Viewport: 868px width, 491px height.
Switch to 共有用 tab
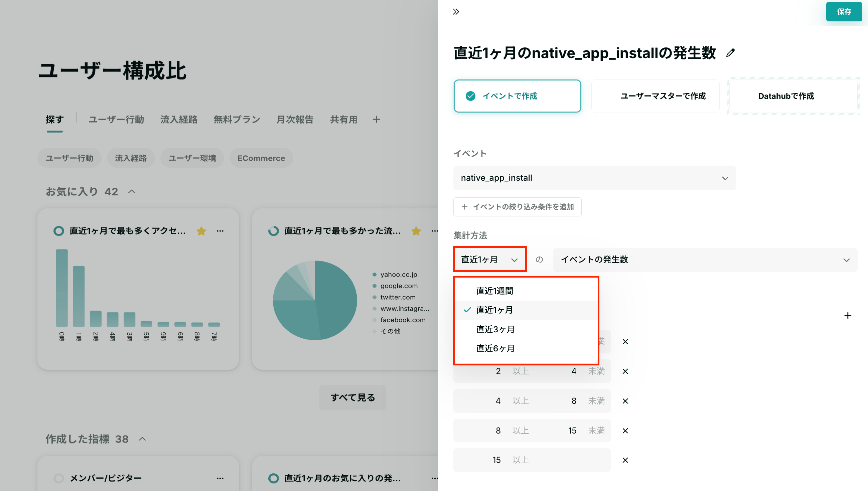344,119
